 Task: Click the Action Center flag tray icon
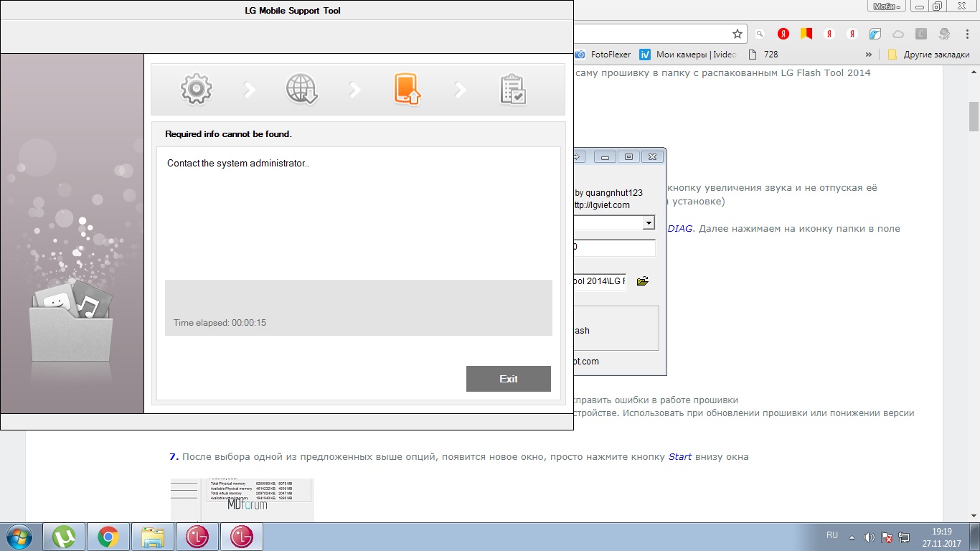(x=887, y=537)
